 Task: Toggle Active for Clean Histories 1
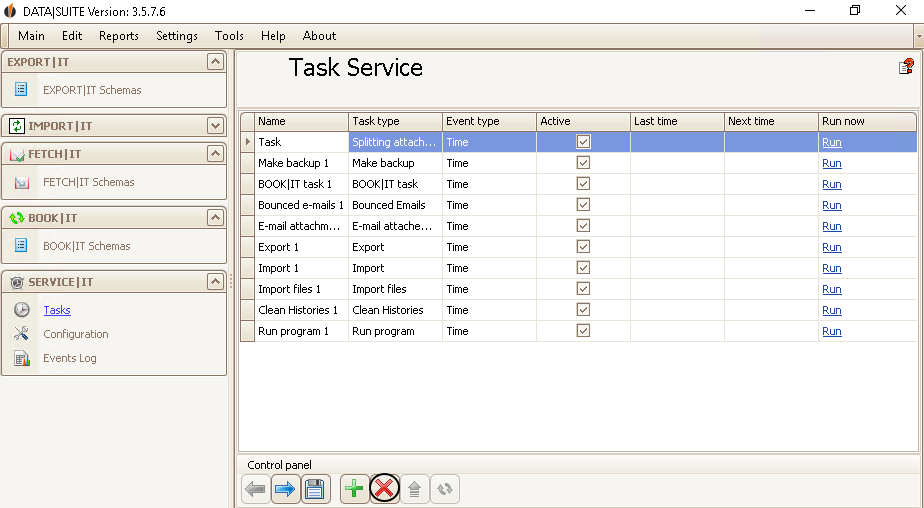(x=583, y=310)
